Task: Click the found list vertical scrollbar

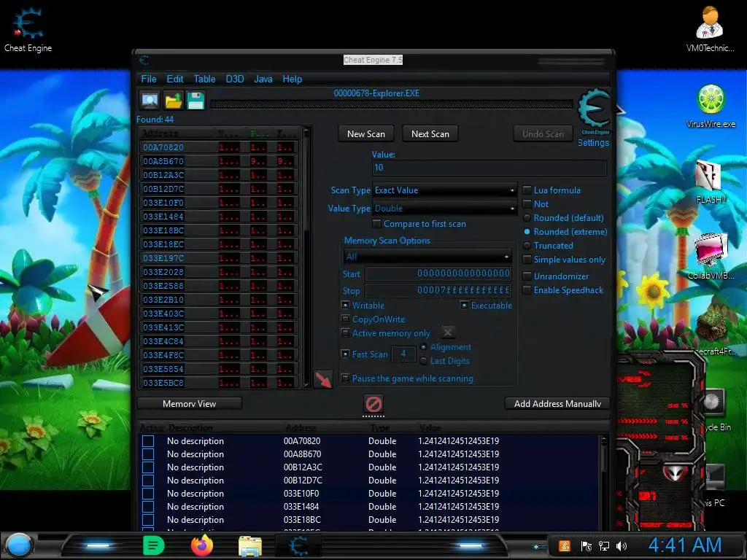Action: click(307, 257)
